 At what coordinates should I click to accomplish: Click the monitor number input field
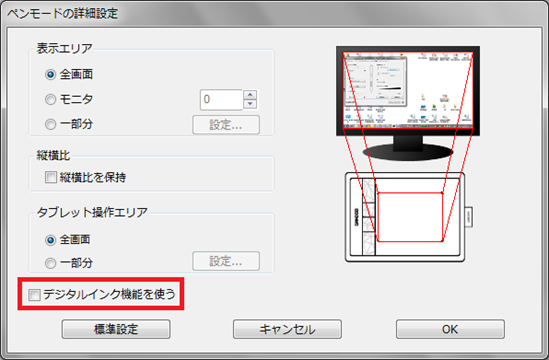pos(221,100)
